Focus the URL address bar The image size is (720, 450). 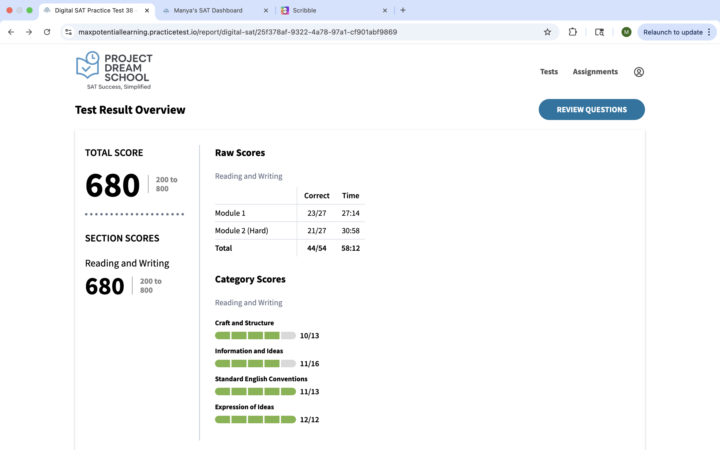(x=300, y=32)
